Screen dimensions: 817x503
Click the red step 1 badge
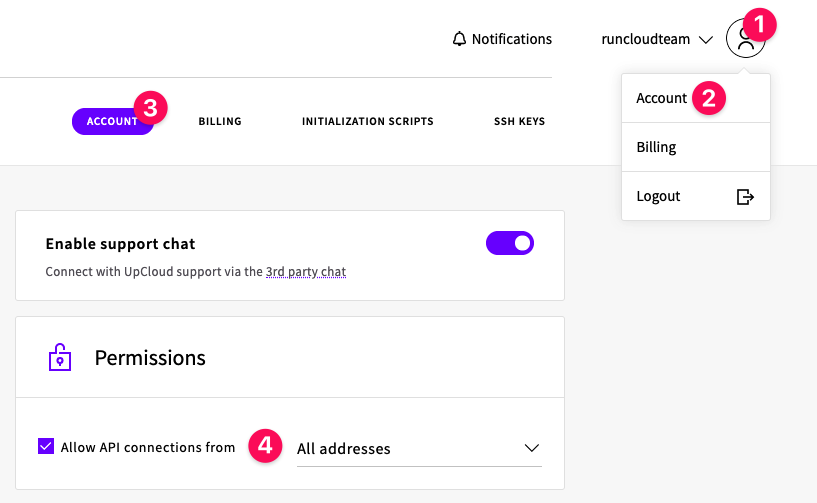point(762,23)
